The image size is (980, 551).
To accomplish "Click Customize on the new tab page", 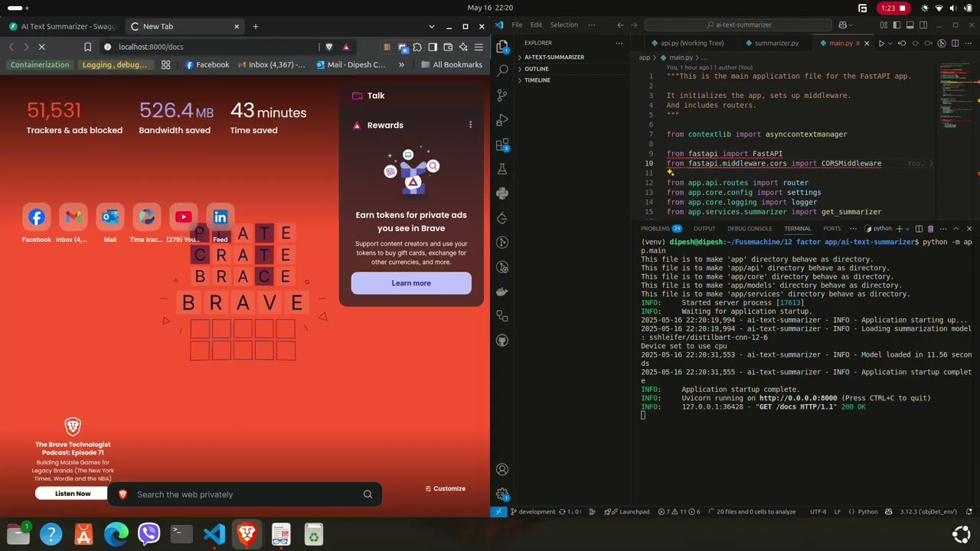I will click(445, 488).
